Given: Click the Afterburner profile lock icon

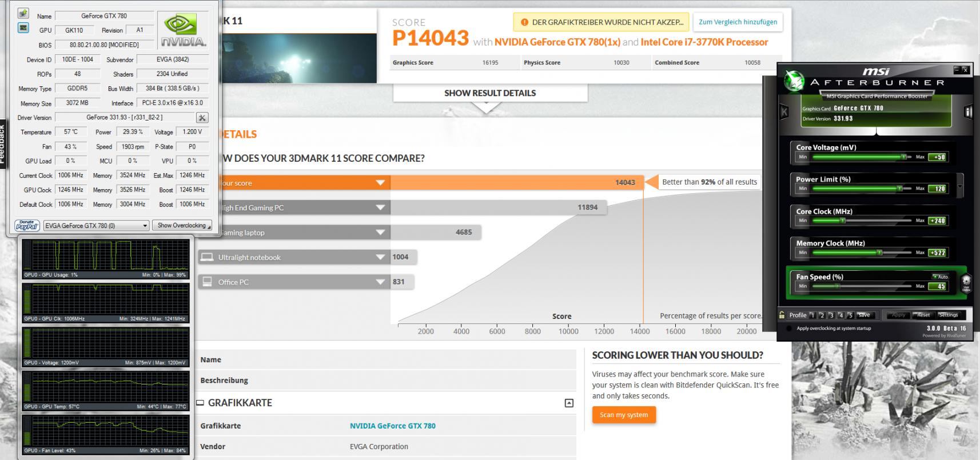Looking at the screenshot, I should point(782,315).
